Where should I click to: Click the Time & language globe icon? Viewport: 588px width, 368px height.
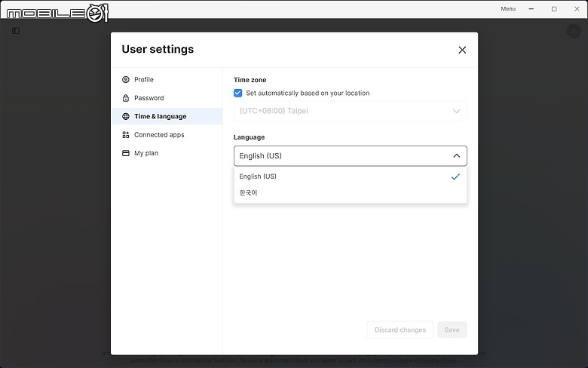[126, 117]
